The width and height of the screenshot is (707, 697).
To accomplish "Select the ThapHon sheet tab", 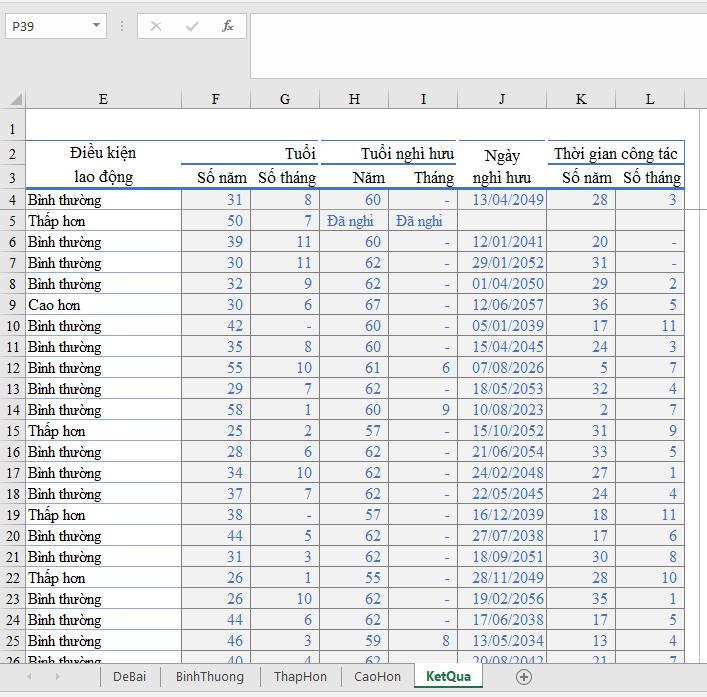I will coord(300,677).
